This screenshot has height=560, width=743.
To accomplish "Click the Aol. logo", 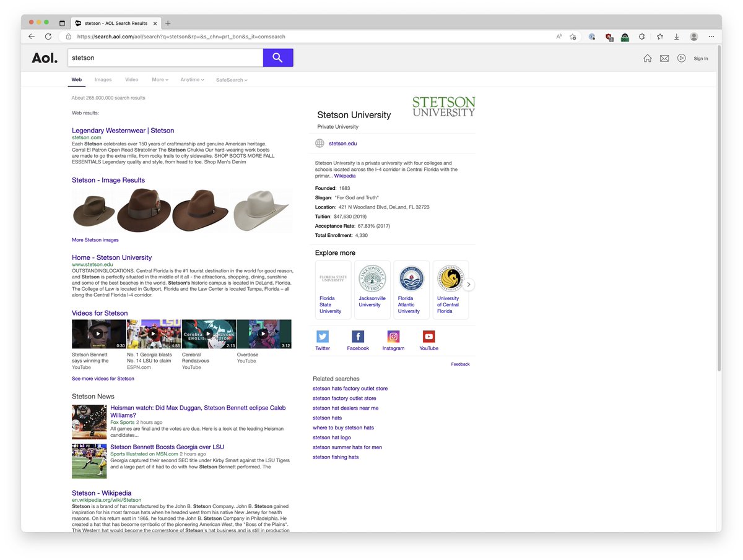I will [x=45, y=58].
